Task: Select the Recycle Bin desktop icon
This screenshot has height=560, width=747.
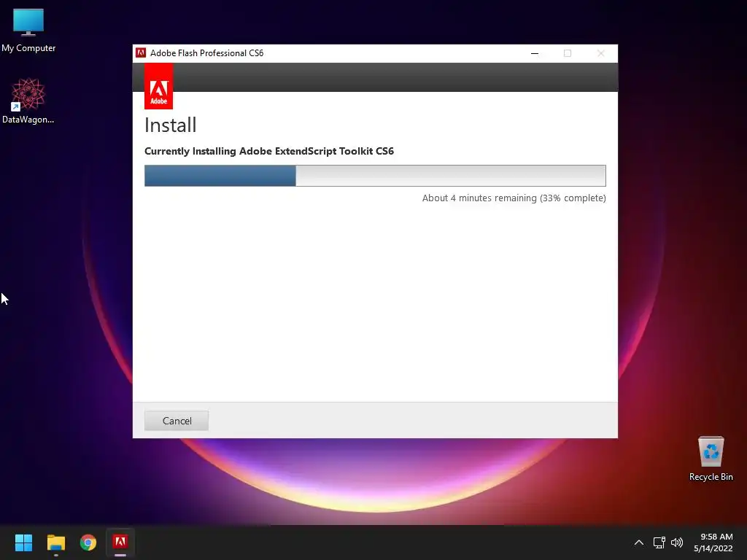Action: [x=711, y=459]
